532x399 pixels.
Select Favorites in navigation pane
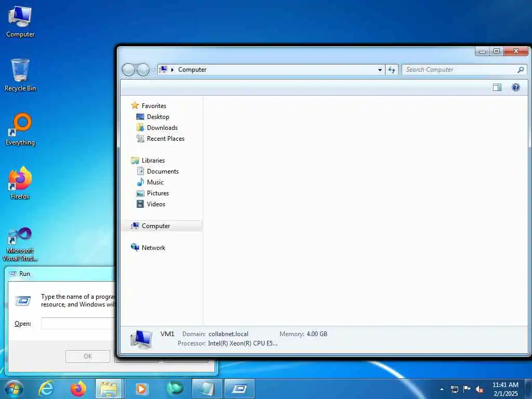pyautogui.click(x=154, y=106)
